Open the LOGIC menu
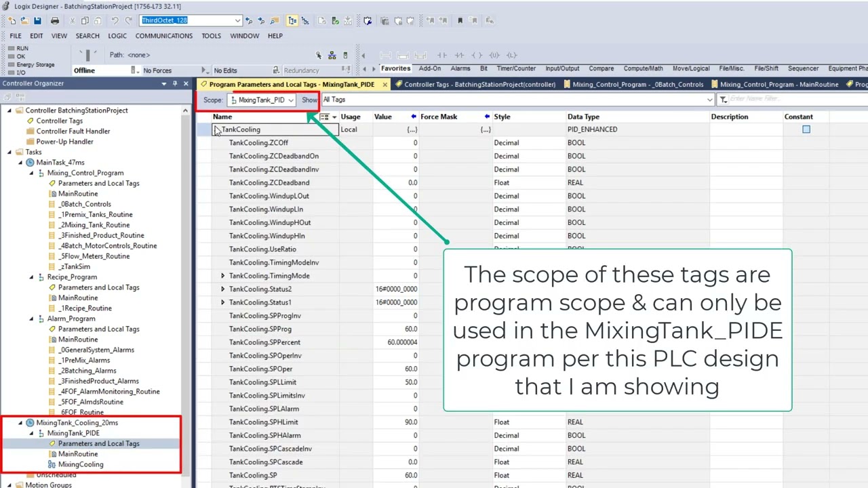 pos(117,36)
